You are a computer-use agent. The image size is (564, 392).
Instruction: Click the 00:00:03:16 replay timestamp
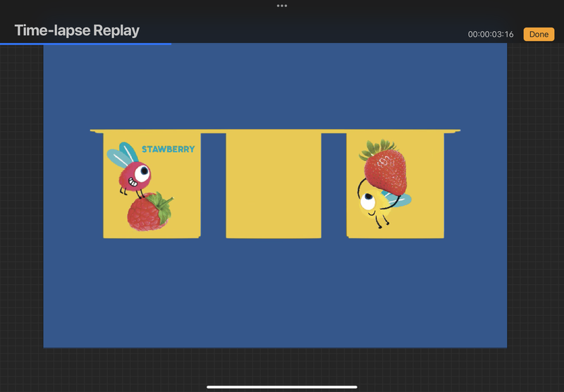pyautogui.click(x=491, y=35)
